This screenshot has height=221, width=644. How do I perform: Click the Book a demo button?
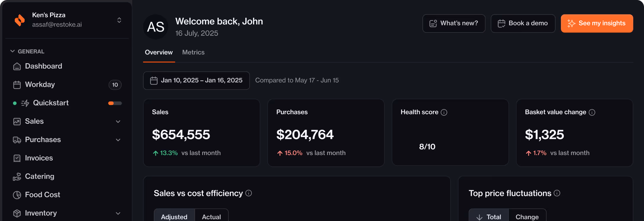[523, 23]
